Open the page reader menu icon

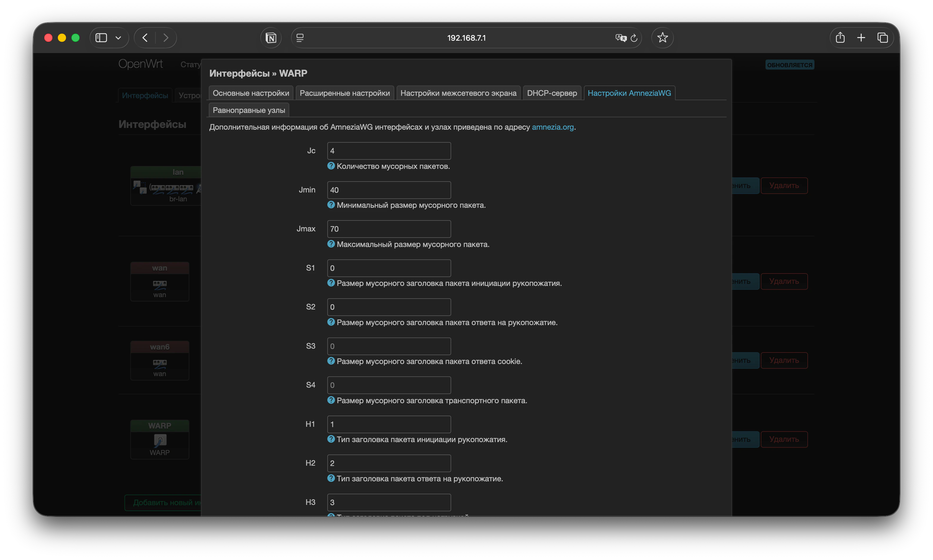point(300,38)
